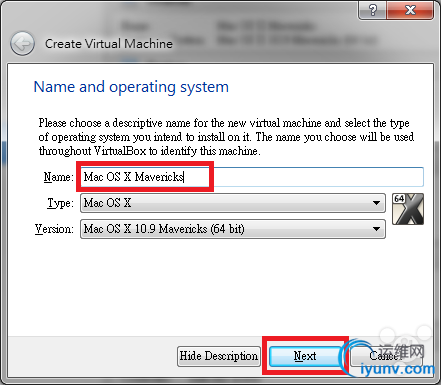Click the Version field label

pos(54,229)
